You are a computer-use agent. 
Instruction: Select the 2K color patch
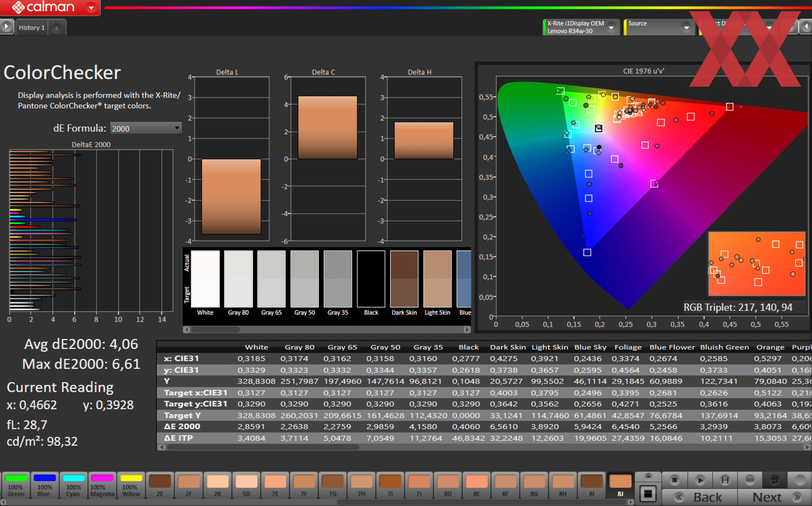217,485
